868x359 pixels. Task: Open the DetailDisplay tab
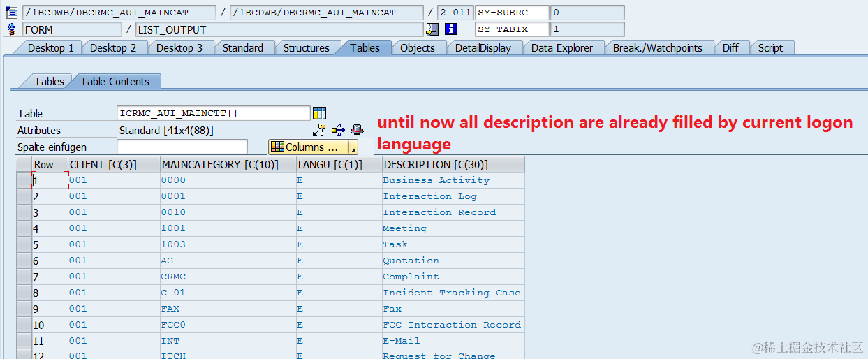point(483,47)
